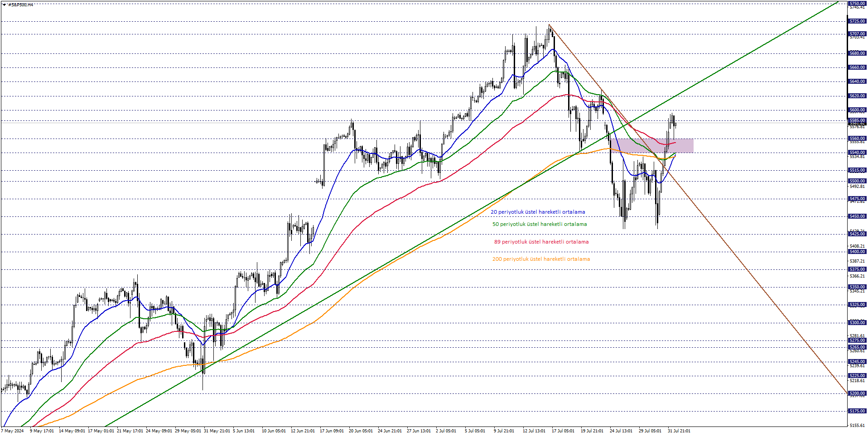Click the 9 May 17:01 time axis label
The height and width of the screenshot is (436, 868).
click(42, 431)
